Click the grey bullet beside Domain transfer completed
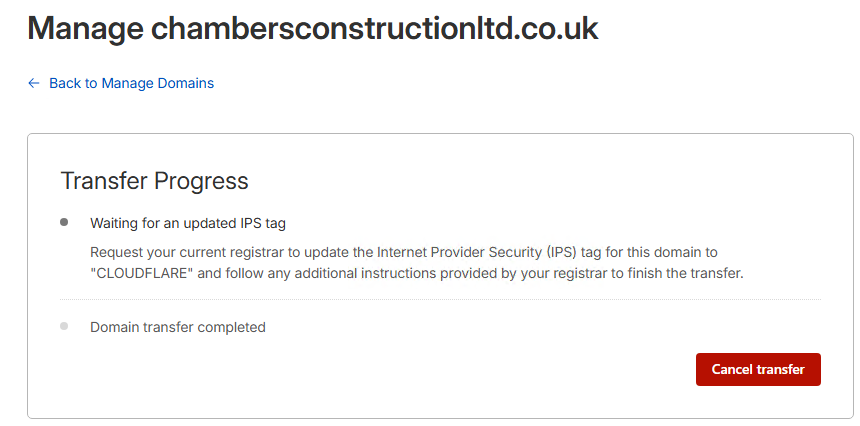Viewport: 860px width, 426px height. [65, 326]
